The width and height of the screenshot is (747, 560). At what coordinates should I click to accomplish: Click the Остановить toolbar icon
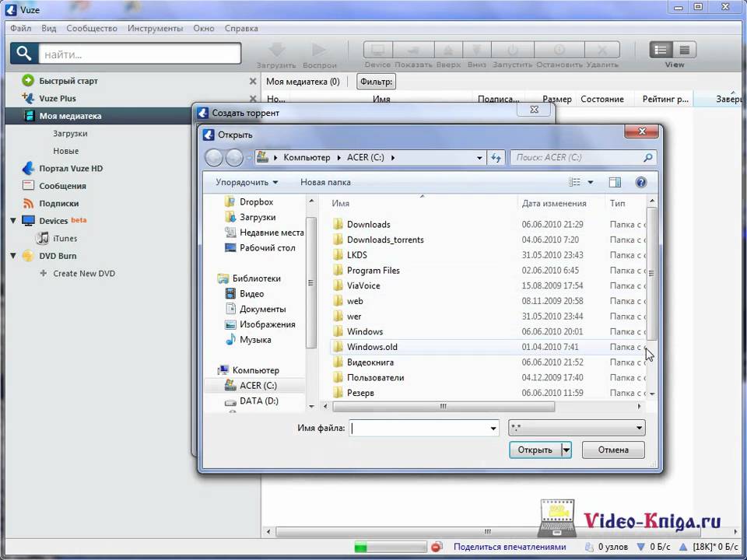(559, 50)
